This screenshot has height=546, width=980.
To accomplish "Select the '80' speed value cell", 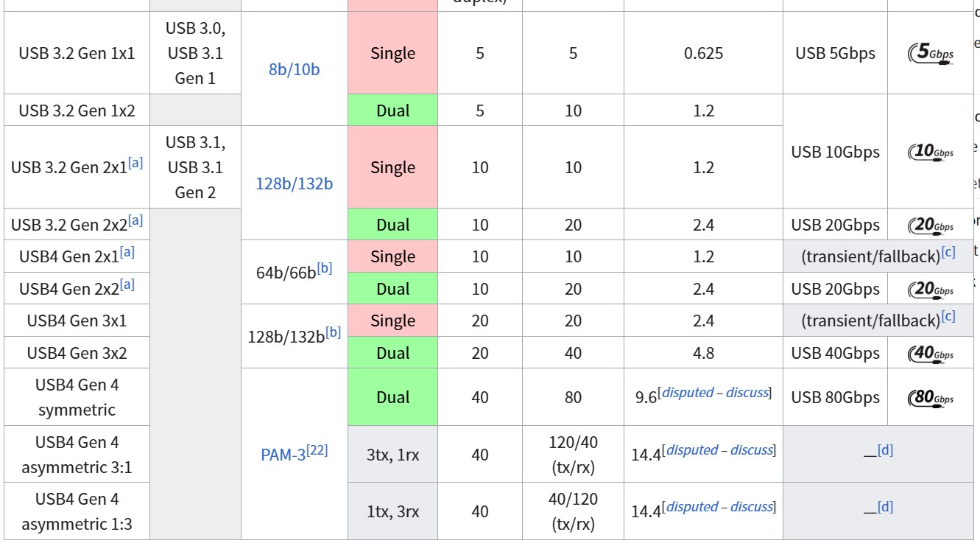I will (x=573, y=397).
